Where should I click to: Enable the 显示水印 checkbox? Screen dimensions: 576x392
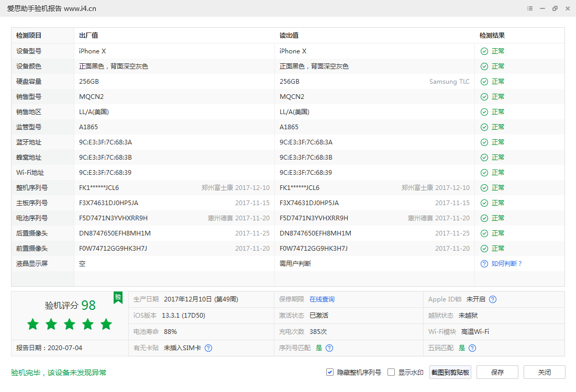[391, 372]
